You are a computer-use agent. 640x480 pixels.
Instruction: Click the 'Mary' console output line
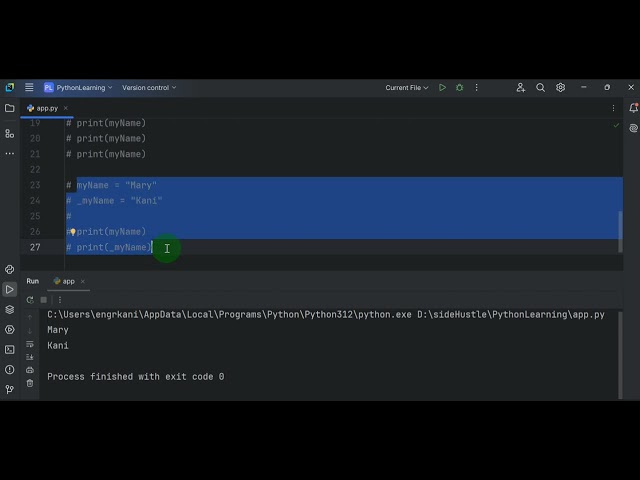click(58, 330)
